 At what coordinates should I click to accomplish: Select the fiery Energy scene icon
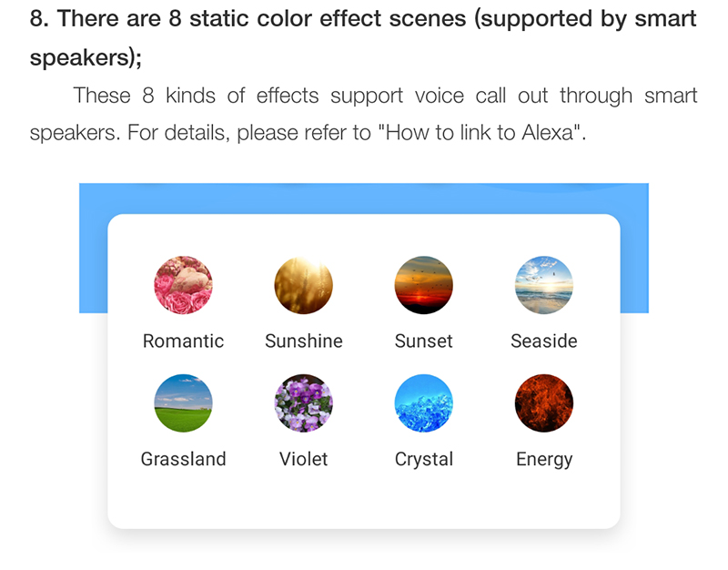(544, 402)
